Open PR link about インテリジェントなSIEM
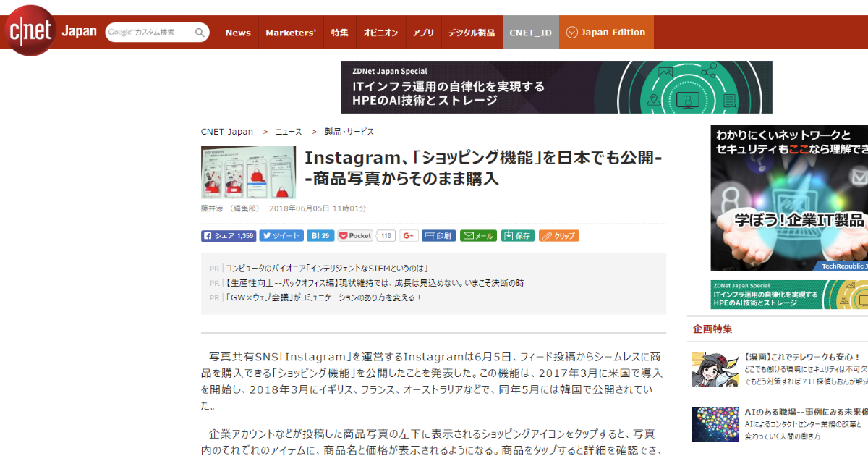Image resolution: width=868 pixels, height=456 pixels. coord(327,268)
